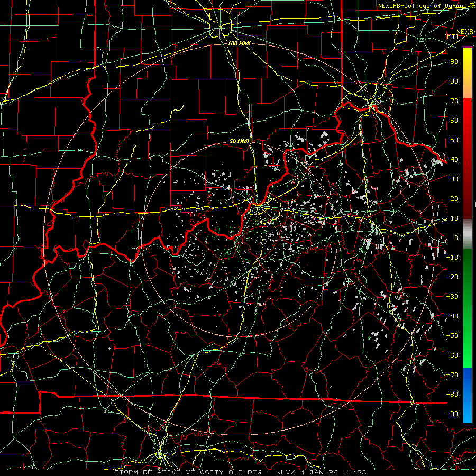Click the -60 knot scale label
This screenshot has width=476, height=476.
pos(452,355)
